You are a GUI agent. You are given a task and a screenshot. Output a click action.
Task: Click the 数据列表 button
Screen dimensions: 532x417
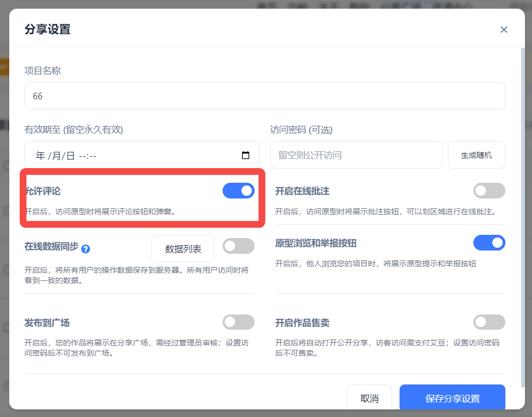pos(183,249)
